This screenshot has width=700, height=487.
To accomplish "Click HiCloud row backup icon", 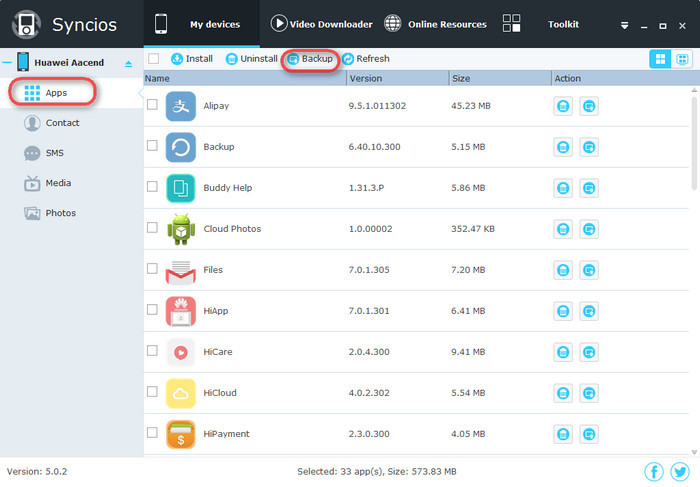I will click(x=589, y=393).
